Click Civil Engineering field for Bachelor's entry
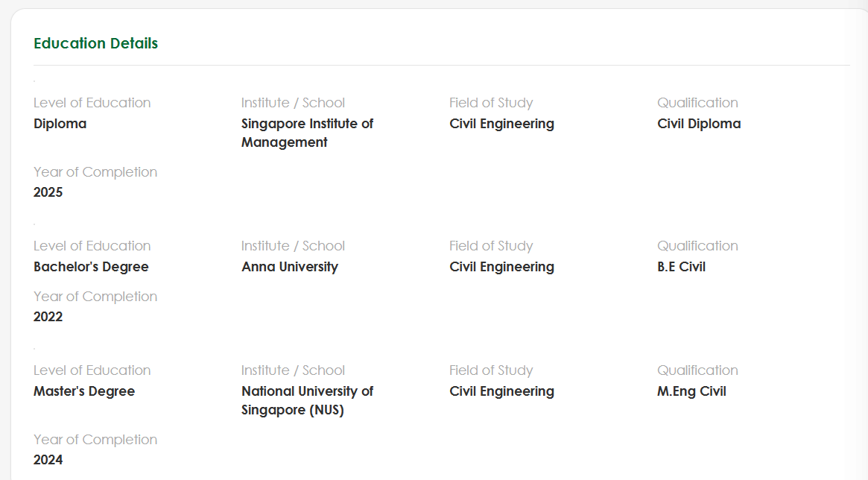Screen dimensions: 868x480 (x=501, y=267)
